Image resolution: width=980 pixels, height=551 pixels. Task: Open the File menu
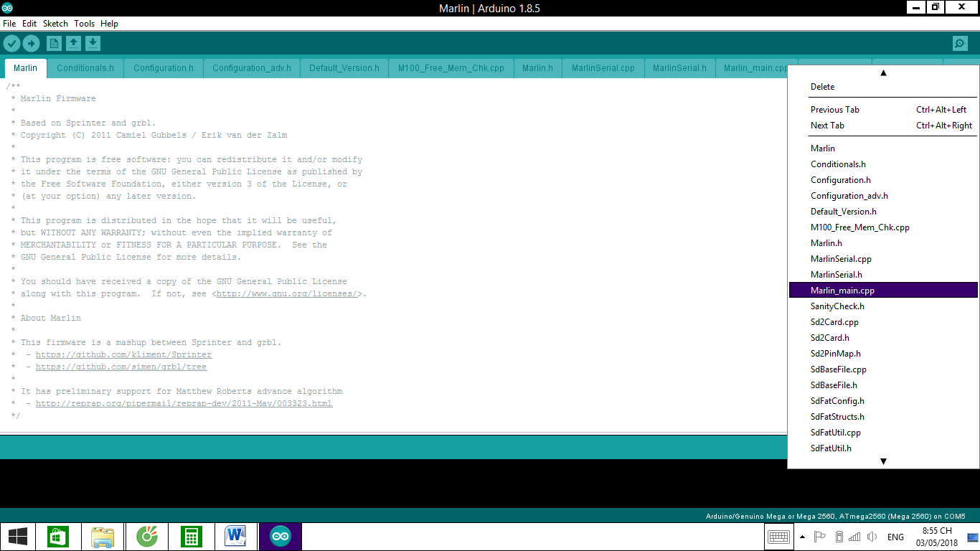point(9,24)
